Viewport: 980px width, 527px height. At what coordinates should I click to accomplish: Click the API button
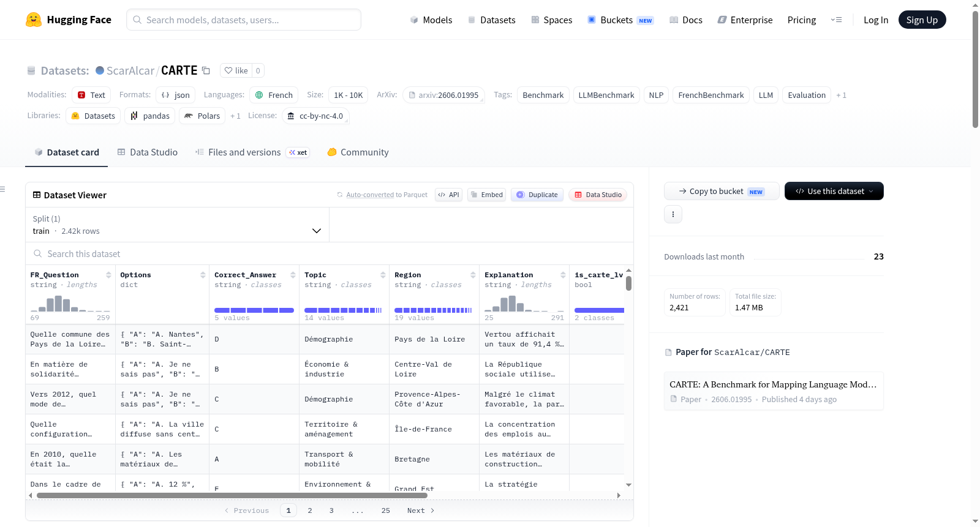tap(448, 195)
